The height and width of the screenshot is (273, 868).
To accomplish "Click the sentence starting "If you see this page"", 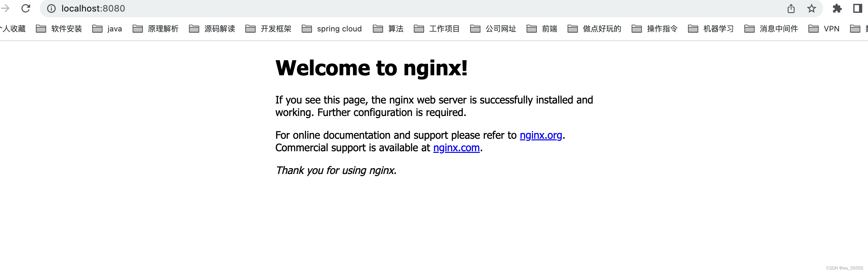I will click(x=434, y=106).
